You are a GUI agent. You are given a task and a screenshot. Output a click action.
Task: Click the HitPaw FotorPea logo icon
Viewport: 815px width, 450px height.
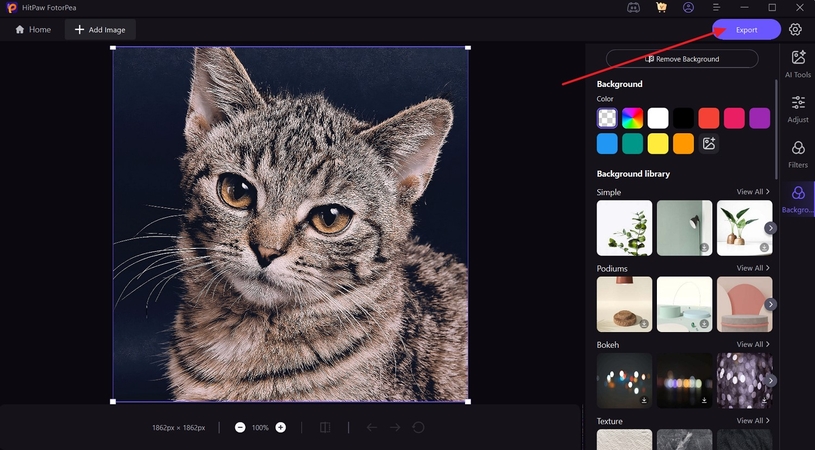pyautogui.click(x=11, y=8)
